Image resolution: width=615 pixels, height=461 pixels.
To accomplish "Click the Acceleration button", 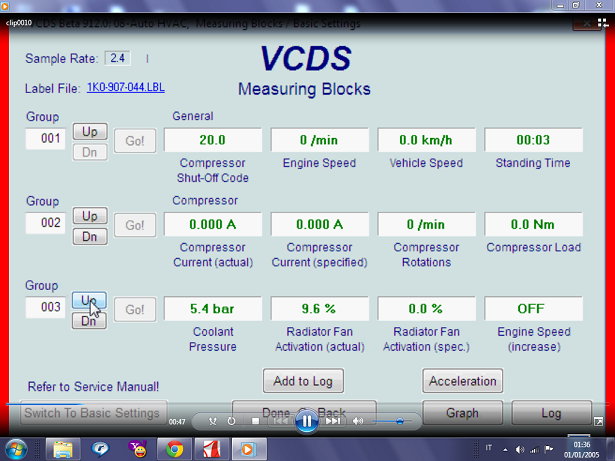I will click(462, 381).
